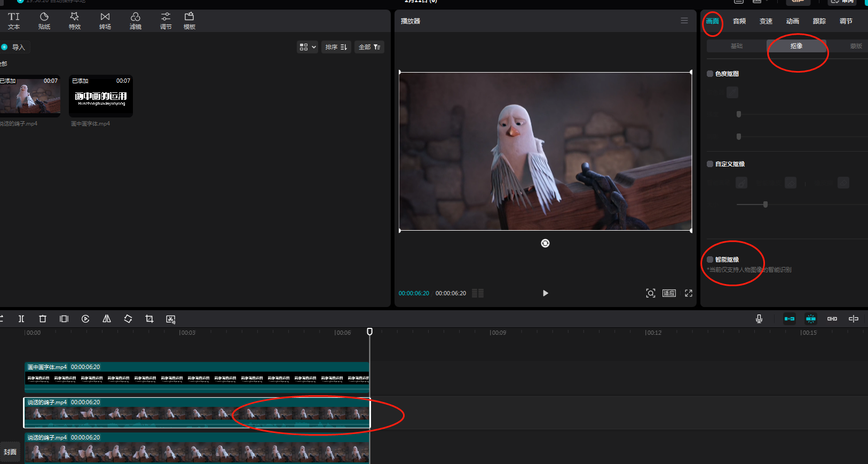Click the split clip tool in timeline toolbar
The image size is (868, 464).
coord(21,319)
